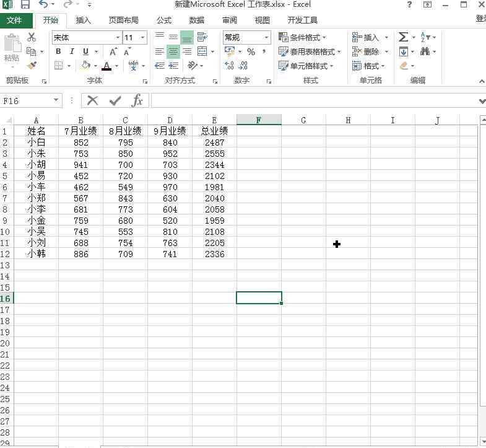The width and height of the screenshot is (486, 448).
Task: Click the Percent Style icon
Action: pyautogui.click(x=251, y=52)
